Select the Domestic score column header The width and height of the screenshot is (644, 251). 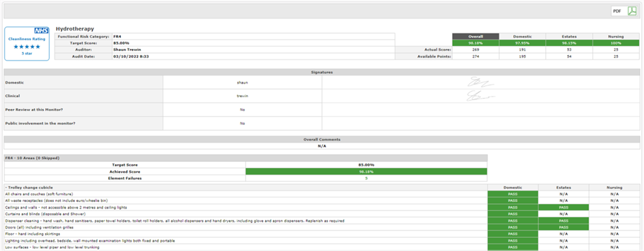click(x=523, y=37)
